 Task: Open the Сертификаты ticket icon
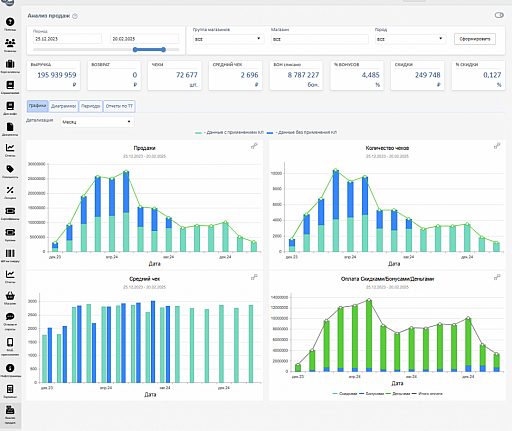pyautogui.click(x=10, y=211)
